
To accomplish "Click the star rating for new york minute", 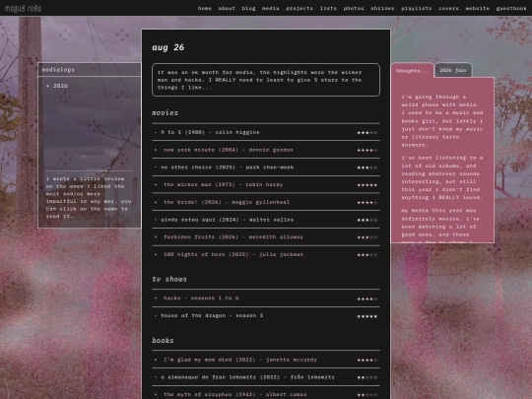I will (x=367, y=150).
